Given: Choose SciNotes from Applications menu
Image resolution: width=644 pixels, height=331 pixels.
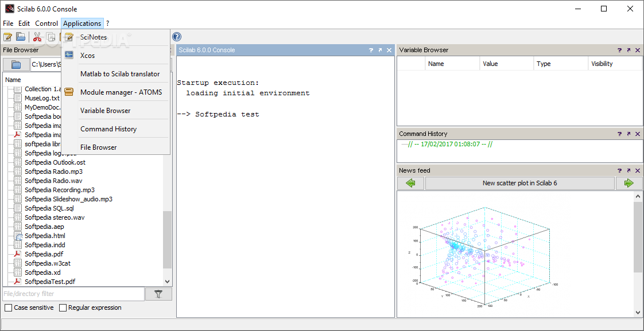Looking at the screenshot, I should pyautogui.click(x=115, y=37).
